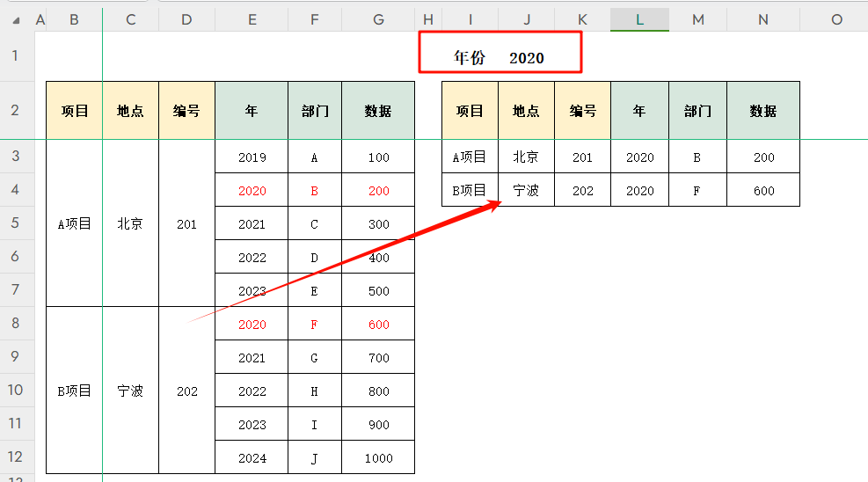The image size is (868, 482).
Task: Click right table header 数据
Action: point(763,111)
